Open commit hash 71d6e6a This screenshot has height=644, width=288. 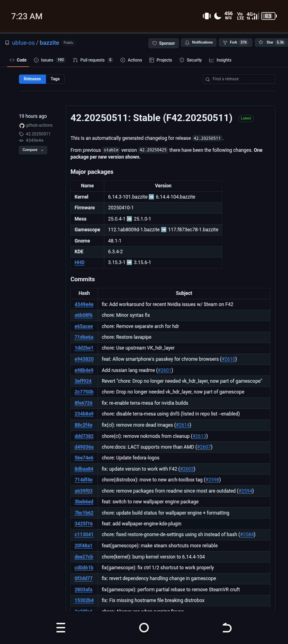point(84,337)
